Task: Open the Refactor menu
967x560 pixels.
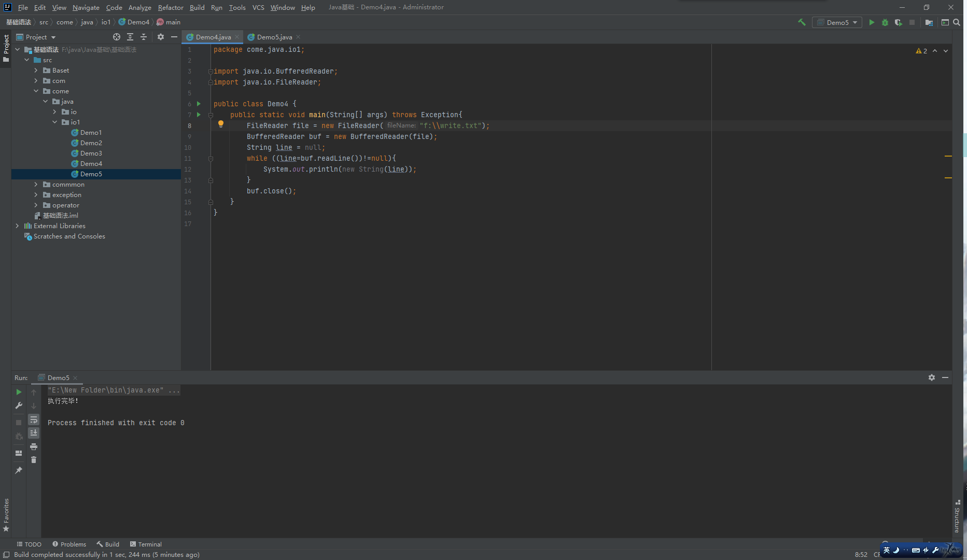Action: pos(171,7)
